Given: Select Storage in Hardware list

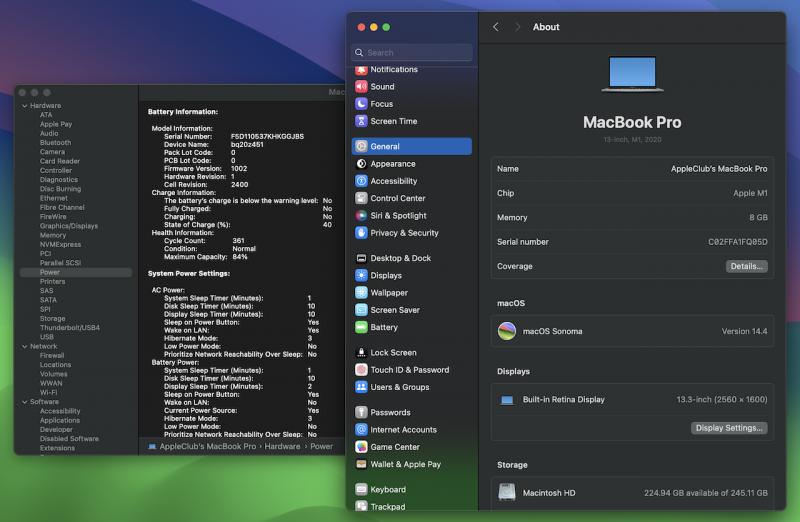Looking at the screenshot, I should click(x=53, y=318).
